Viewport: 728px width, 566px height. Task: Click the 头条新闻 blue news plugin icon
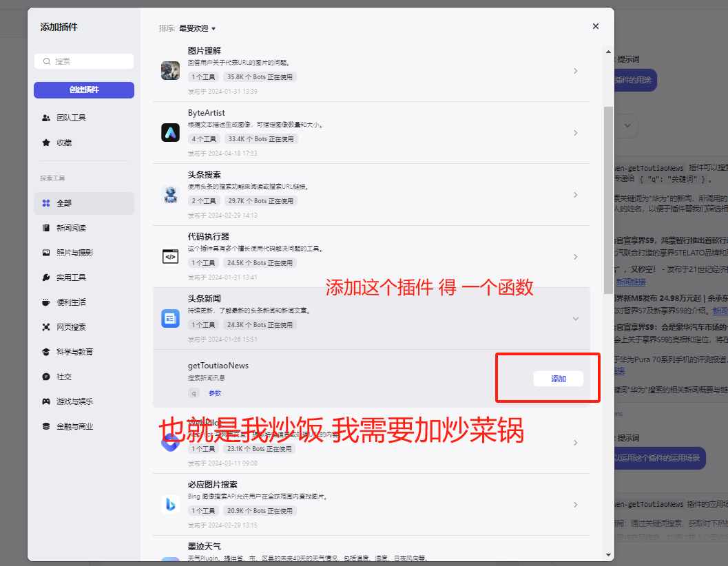click(170, 319)
